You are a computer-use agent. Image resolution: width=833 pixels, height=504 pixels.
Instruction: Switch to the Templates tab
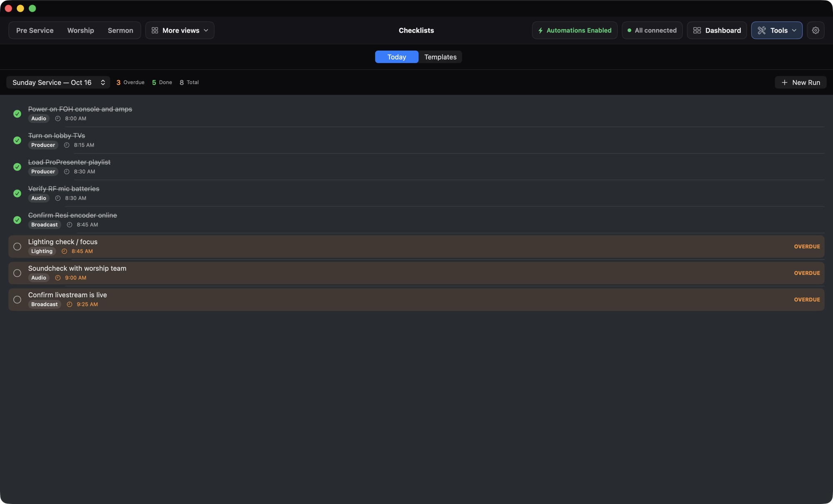tap(440, 57)
